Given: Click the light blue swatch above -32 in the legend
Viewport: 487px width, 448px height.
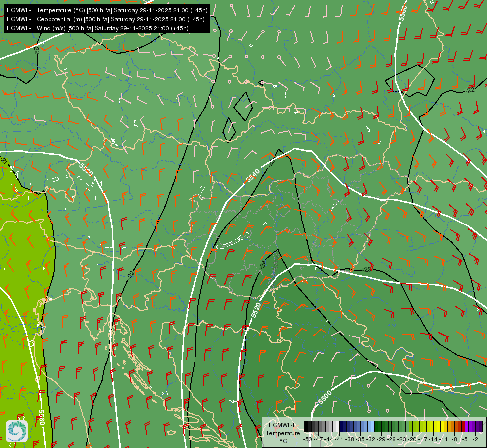Looking at the screenshot, I should pyautogui.click(x=373, y=426).
